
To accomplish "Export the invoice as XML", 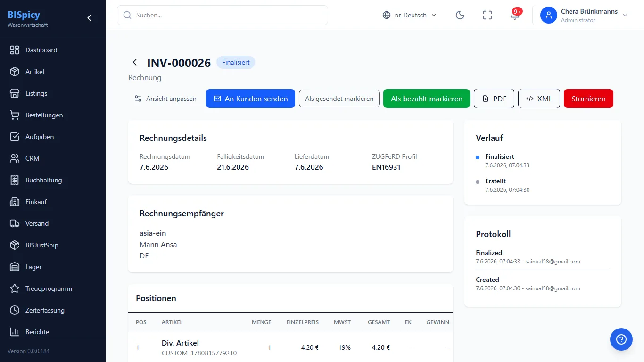I will coord(539,99).
